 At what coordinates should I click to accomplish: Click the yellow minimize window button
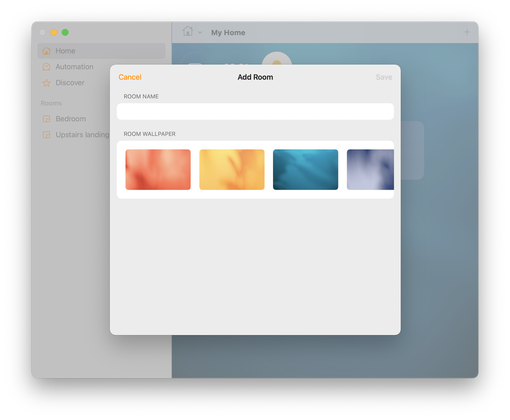[54, 33]
